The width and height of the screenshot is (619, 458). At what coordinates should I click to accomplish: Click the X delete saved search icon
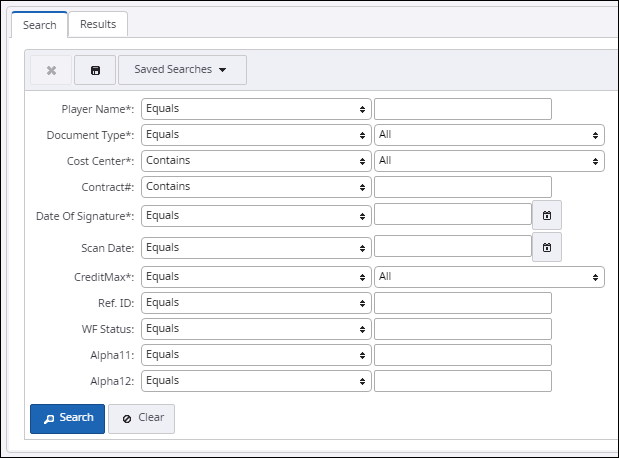[51, 70]
